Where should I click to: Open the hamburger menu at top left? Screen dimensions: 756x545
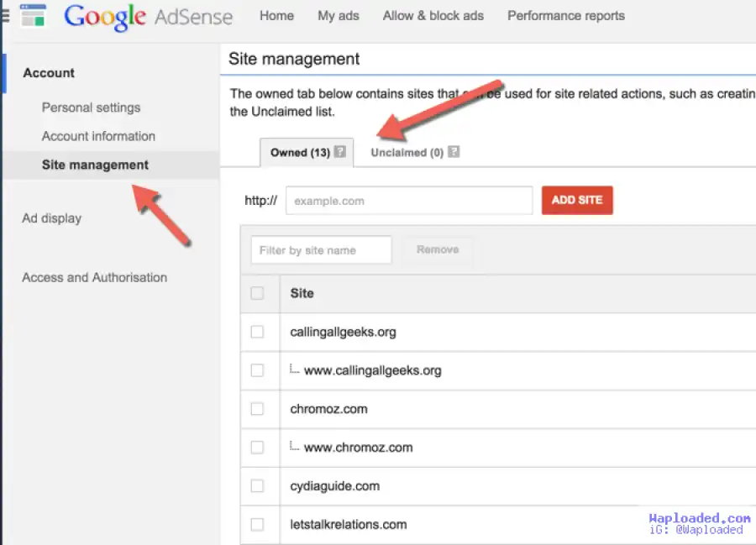coord(5,16)
